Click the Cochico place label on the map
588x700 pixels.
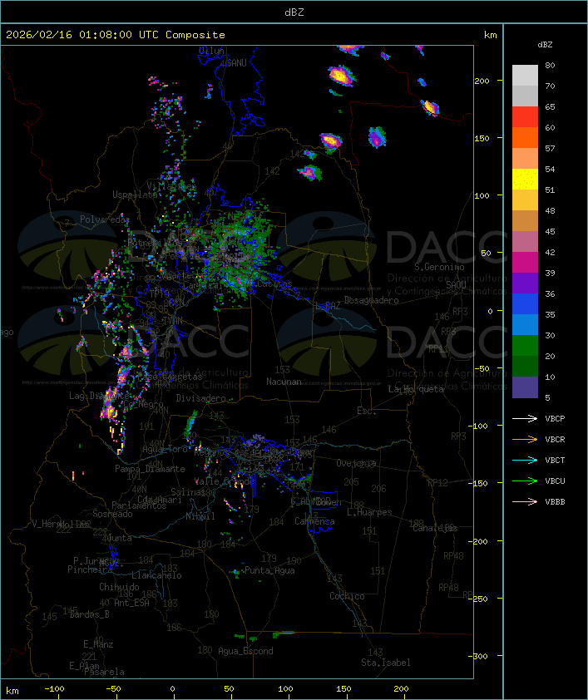click(x=347, y=596)
